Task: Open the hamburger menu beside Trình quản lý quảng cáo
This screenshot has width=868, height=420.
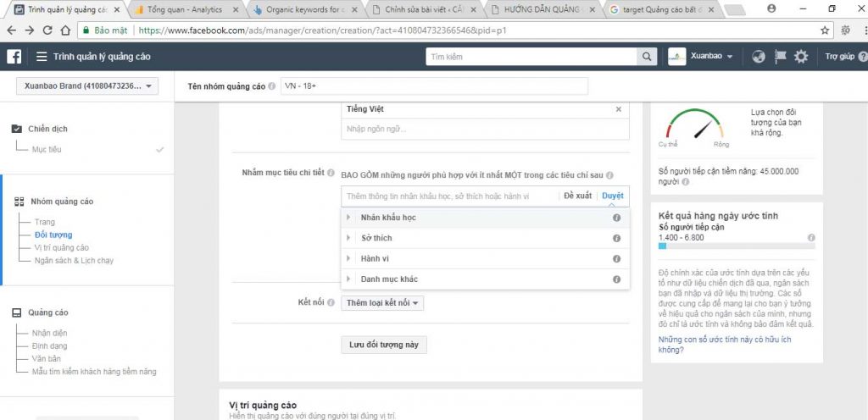Action: tap(42, 57)
